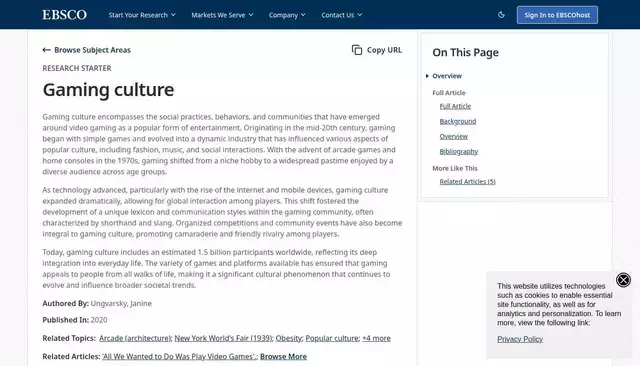This screenshot has height=366, width=640.
Task: Click the EBSCO logo
Action: click(64, 15)
